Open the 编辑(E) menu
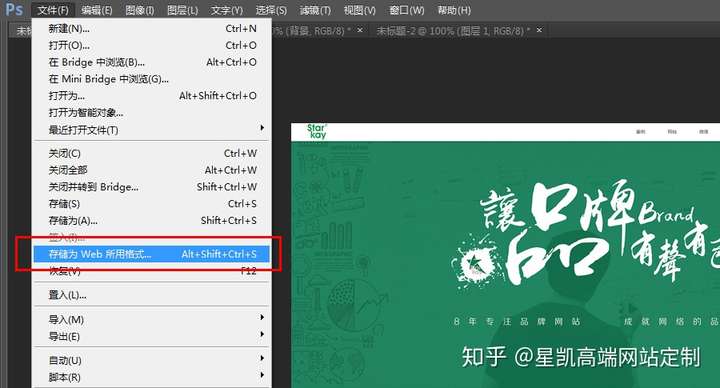Viewport: 720px width, 388px height. click(96, 10)
